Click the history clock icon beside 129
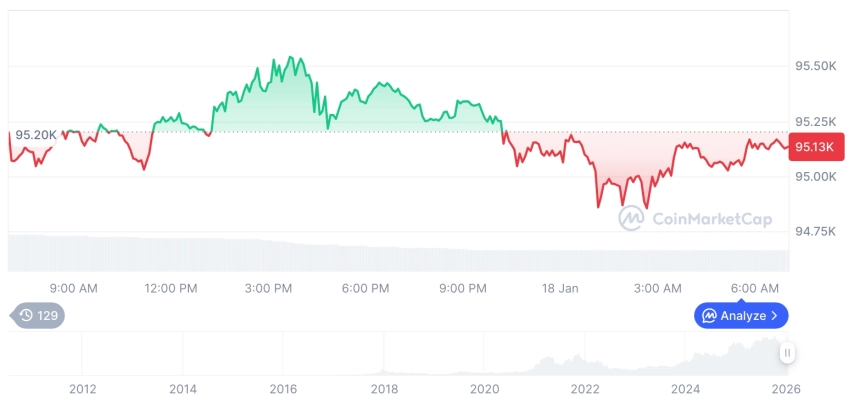860x401 pixels. 26,316
